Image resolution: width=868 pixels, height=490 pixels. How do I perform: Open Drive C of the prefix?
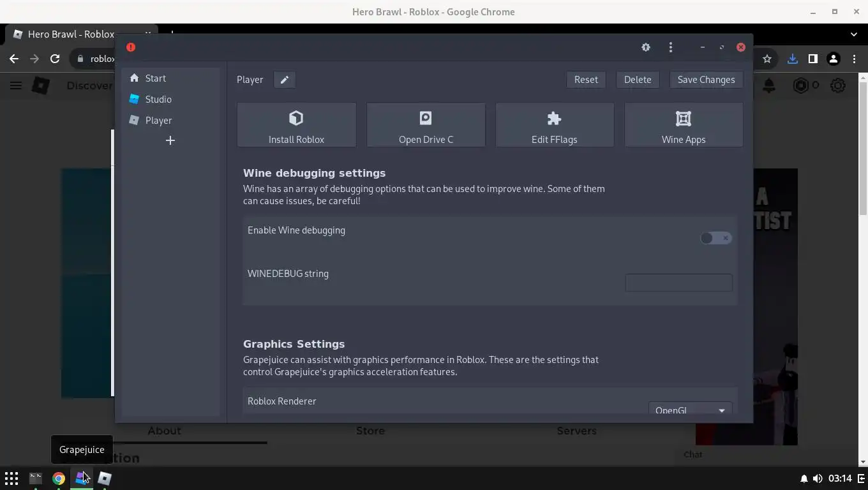(426, 125)
